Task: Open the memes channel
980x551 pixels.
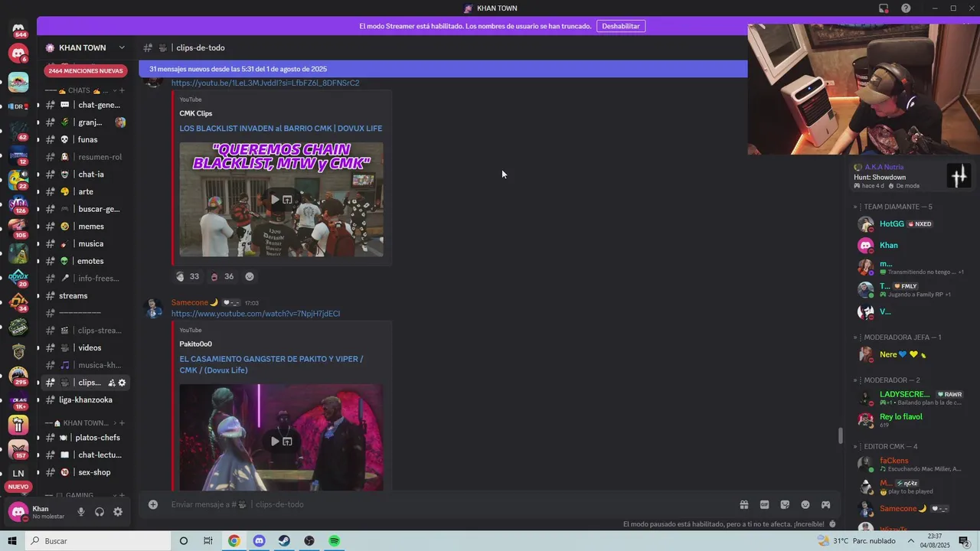Action: pos(86,227)
